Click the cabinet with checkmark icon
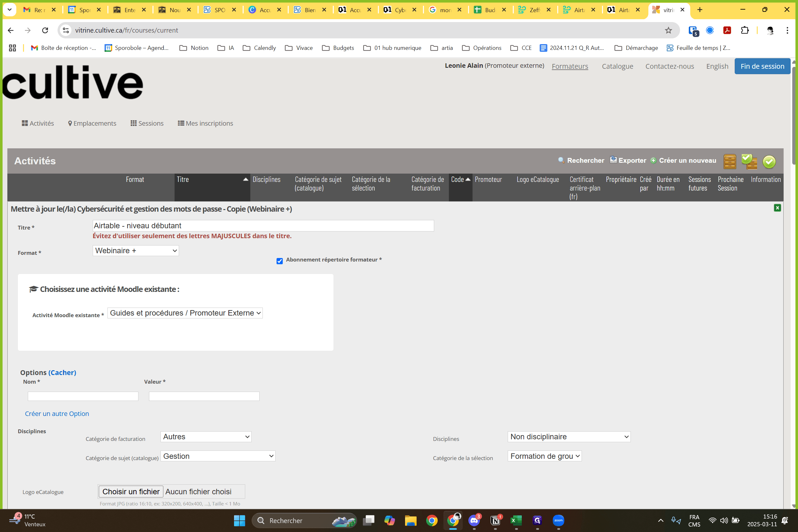Image resolution: width=798 pixels, height=532 pixels. pos(749,161)
